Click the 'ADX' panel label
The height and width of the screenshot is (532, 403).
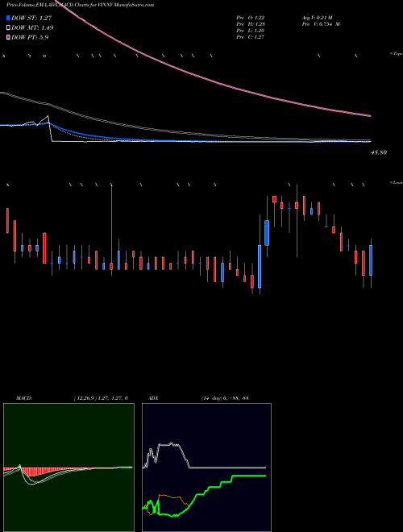[153, 398]
